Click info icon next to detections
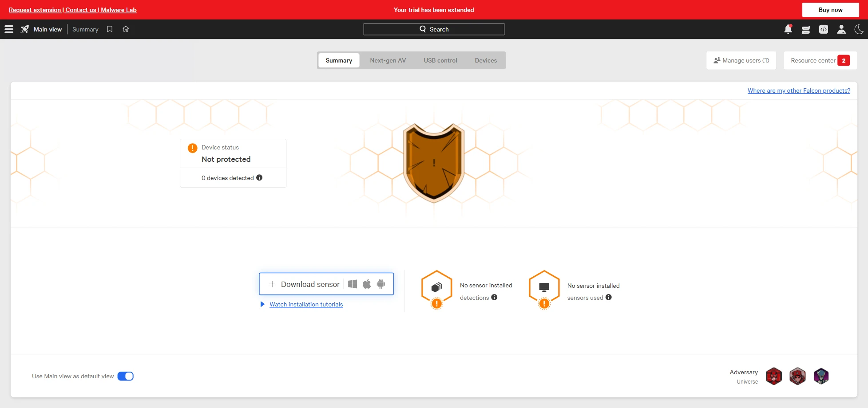Screen dimensions: 868x408 pos(494,298)
